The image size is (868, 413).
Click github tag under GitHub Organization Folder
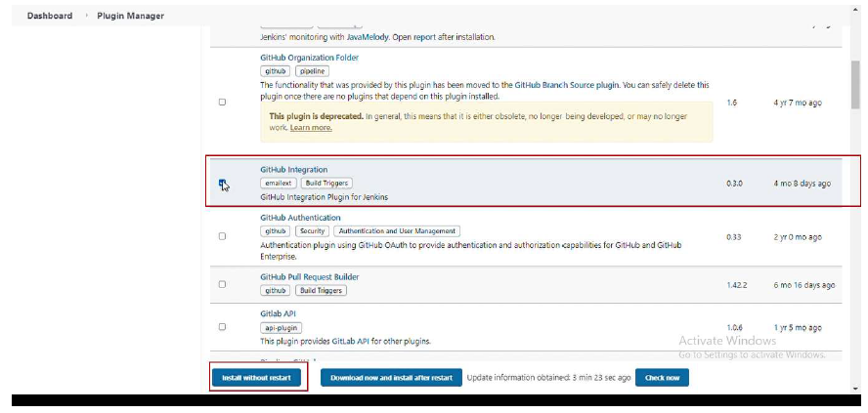(x=275, y=71)
